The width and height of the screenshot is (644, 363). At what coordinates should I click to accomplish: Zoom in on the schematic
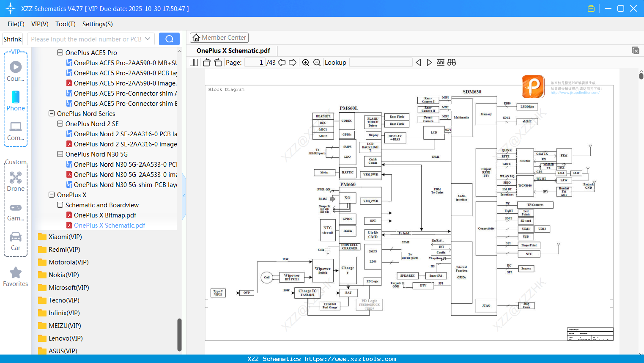[x=306, y=62]
